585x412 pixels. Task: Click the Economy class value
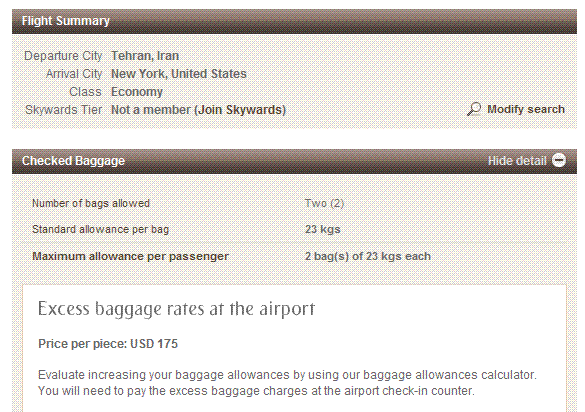tap(137, 92)
